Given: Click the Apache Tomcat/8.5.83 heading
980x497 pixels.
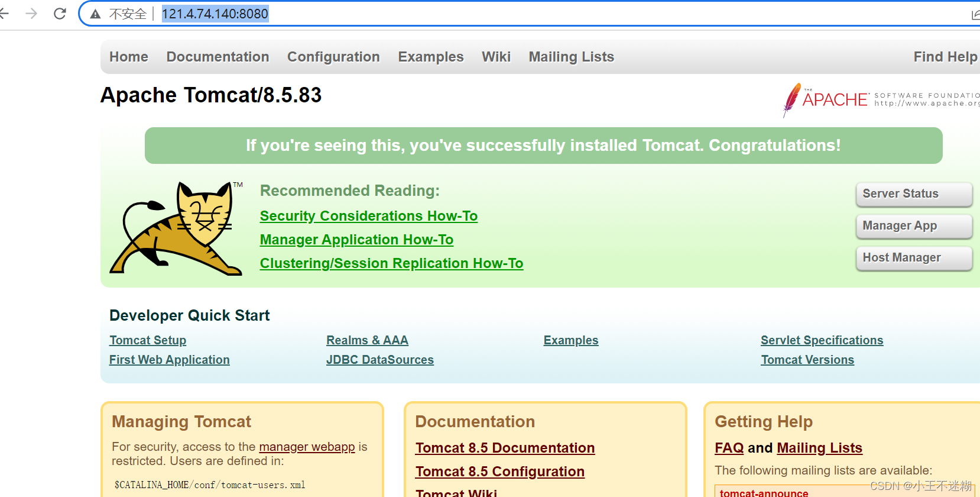Looking at the screenshot, I should [211, 95].
